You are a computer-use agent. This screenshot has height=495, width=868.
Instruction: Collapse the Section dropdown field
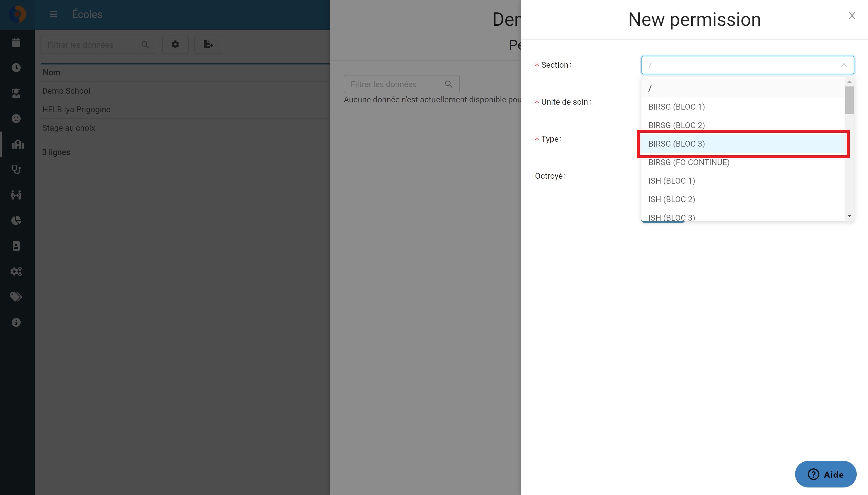tap(748, 65)
